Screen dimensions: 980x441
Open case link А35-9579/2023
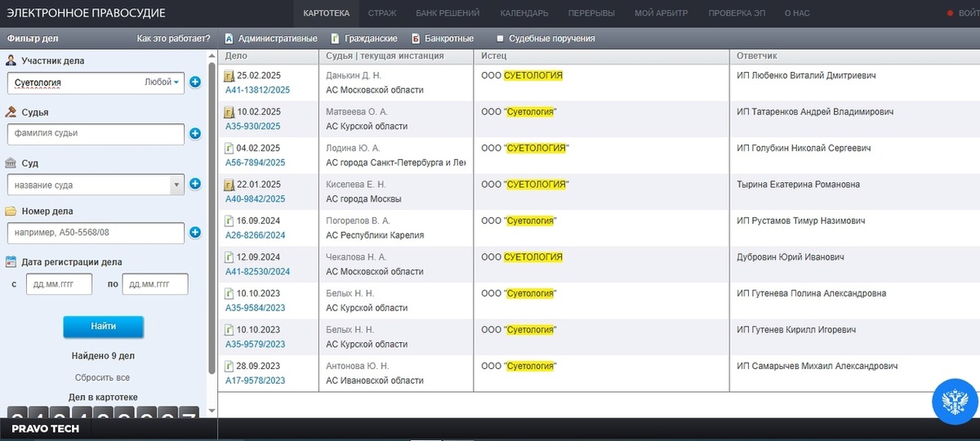(x=255, y=344)
